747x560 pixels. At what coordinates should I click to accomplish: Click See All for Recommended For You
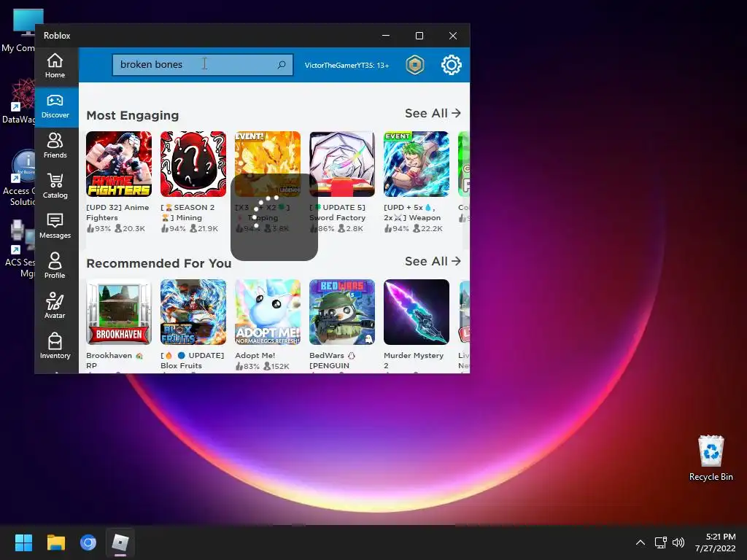point(433,262)
